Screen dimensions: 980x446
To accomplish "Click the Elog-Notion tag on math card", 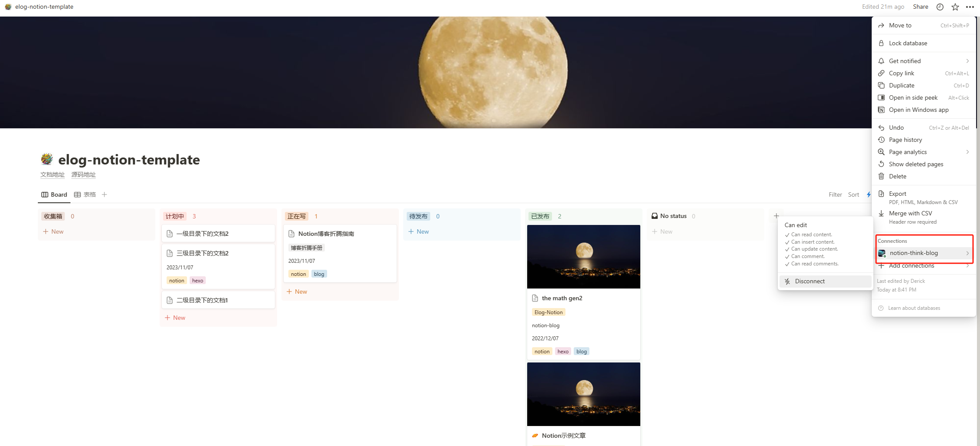I will (549, 312).
